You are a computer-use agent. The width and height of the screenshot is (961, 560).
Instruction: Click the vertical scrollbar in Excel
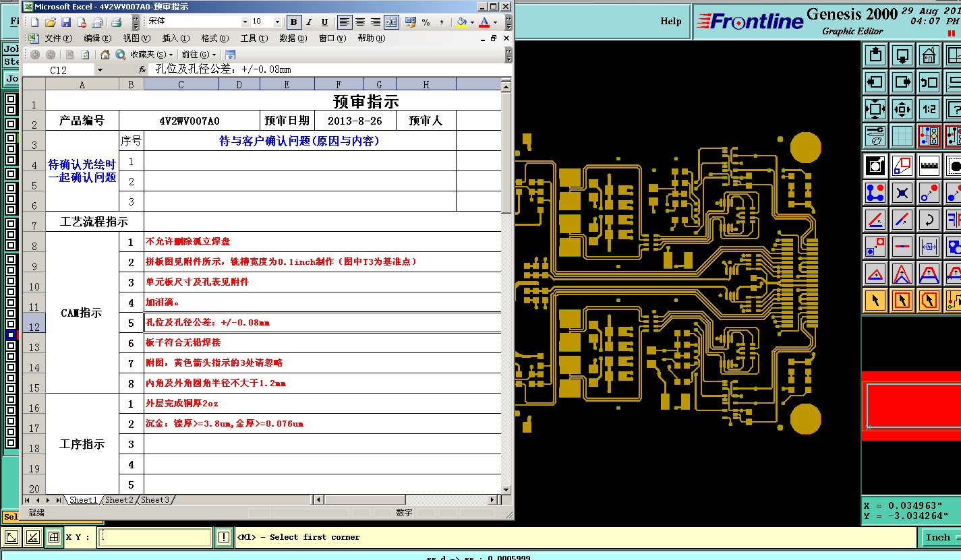(506, 286)
